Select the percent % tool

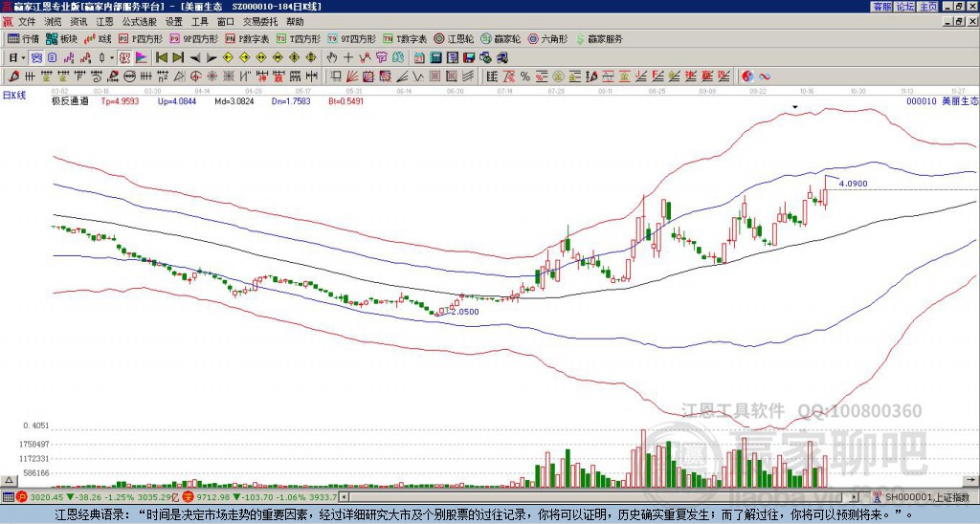pos(525,76)
